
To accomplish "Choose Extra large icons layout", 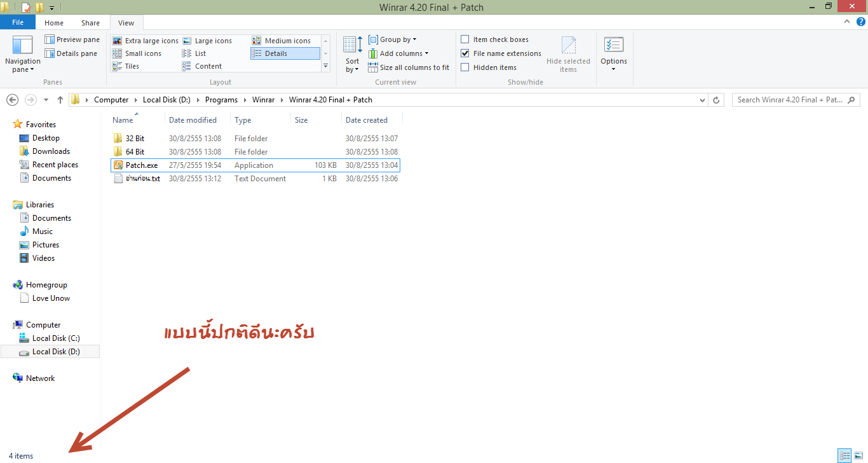I will (x=146, y=41).
